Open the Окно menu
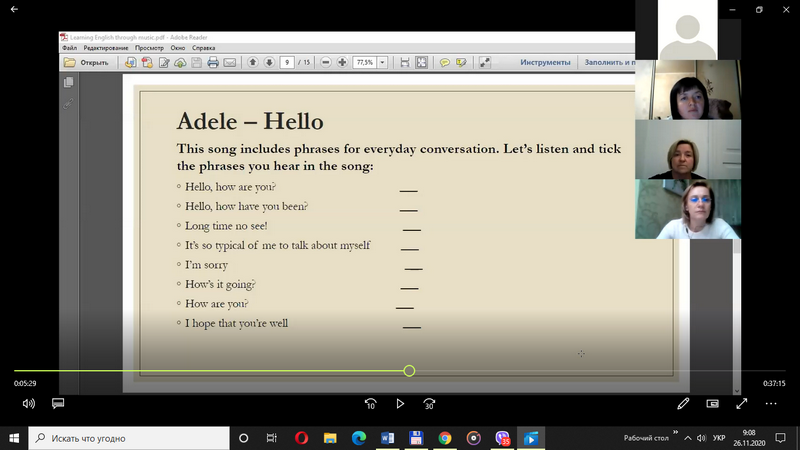This screenshot has height=450, width=800. (178, 48)
